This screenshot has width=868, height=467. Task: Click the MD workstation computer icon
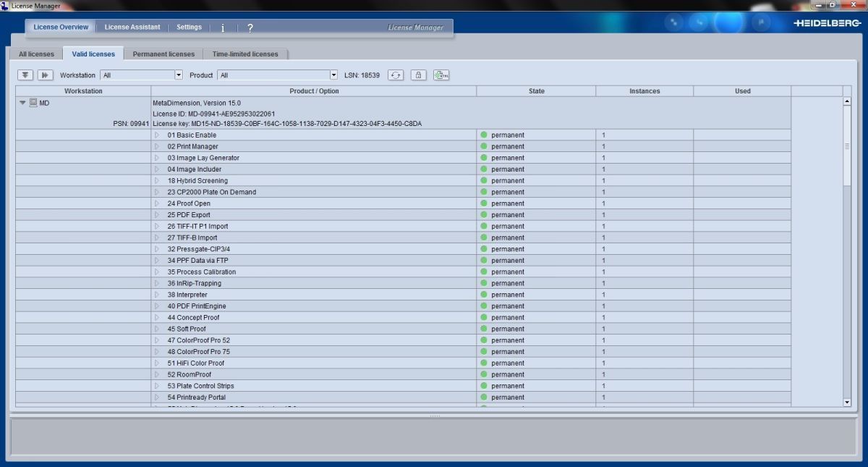click(33, 103)
